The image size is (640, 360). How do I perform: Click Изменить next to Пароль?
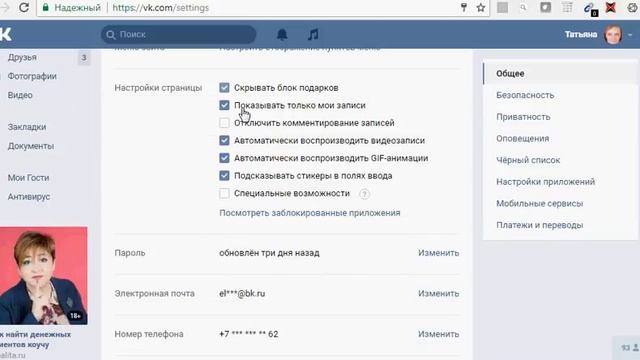tap(438, 253)
